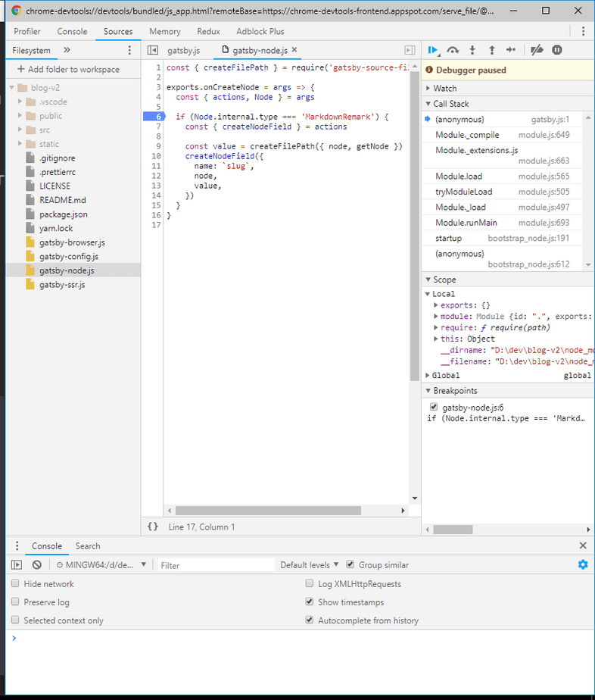Click the Step over next function icon
The image size is (595, 700).
click(453, 50)
